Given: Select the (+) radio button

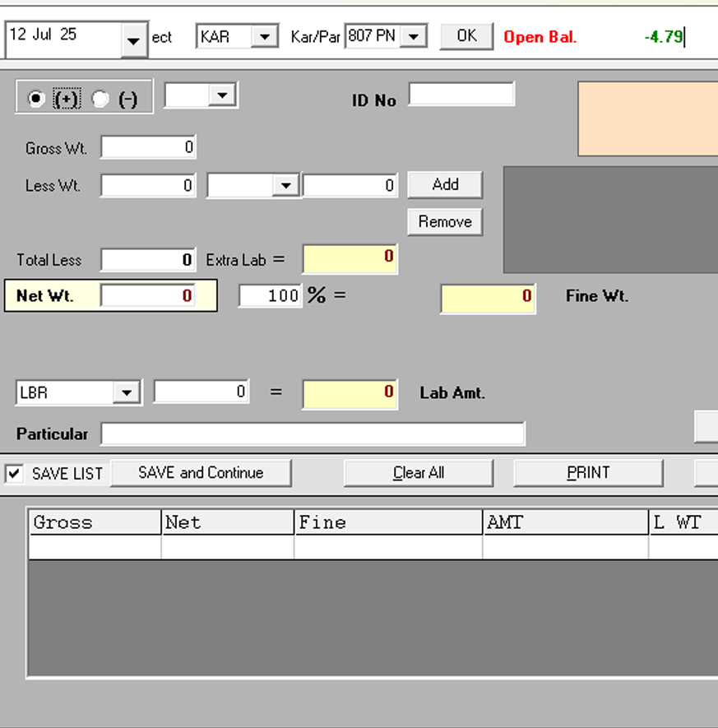Looking at the screenshot, I should pyautogui.click(x=35, y=99).
